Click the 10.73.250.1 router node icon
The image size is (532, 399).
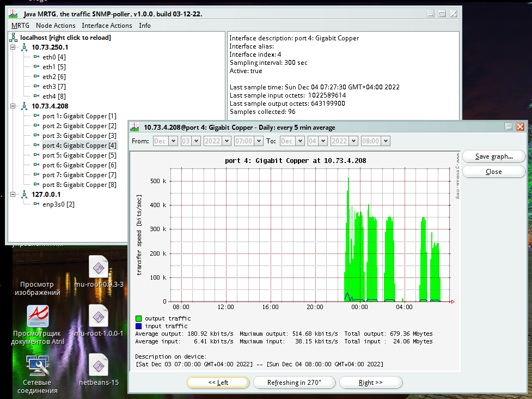pos(25,47)
